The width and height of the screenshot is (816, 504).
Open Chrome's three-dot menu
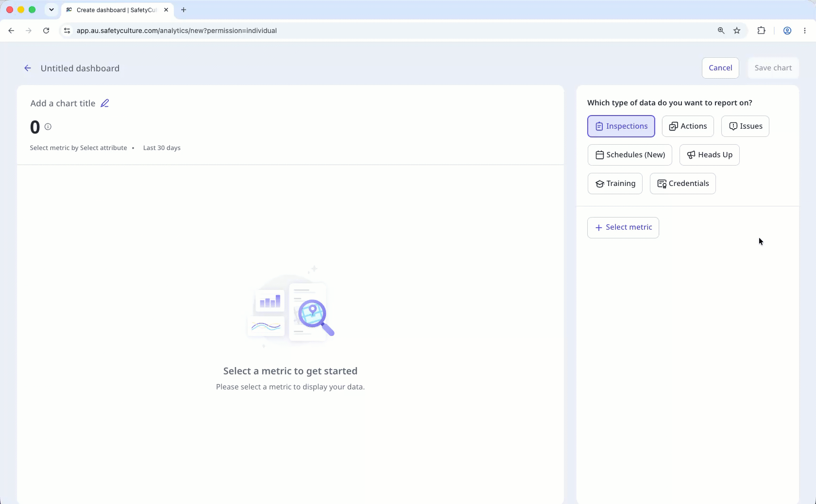click(805, 31)
